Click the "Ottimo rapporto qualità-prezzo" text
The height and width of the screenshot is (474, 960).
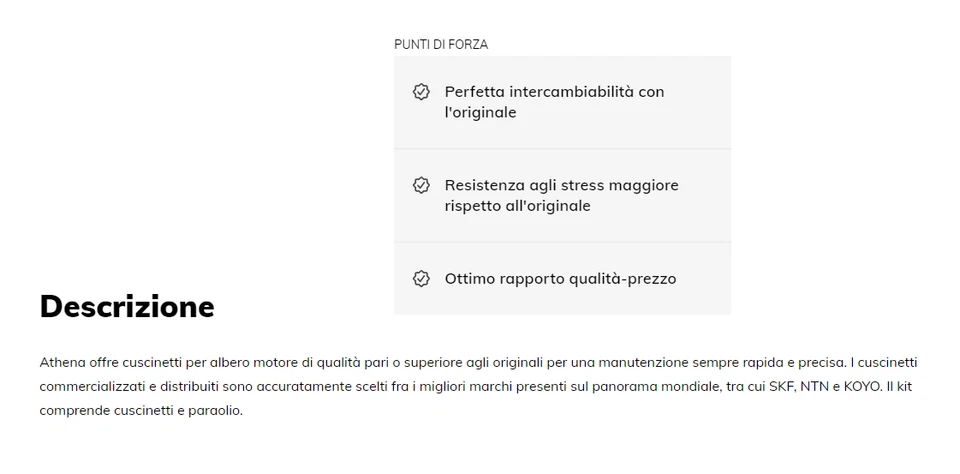(560, 279)
